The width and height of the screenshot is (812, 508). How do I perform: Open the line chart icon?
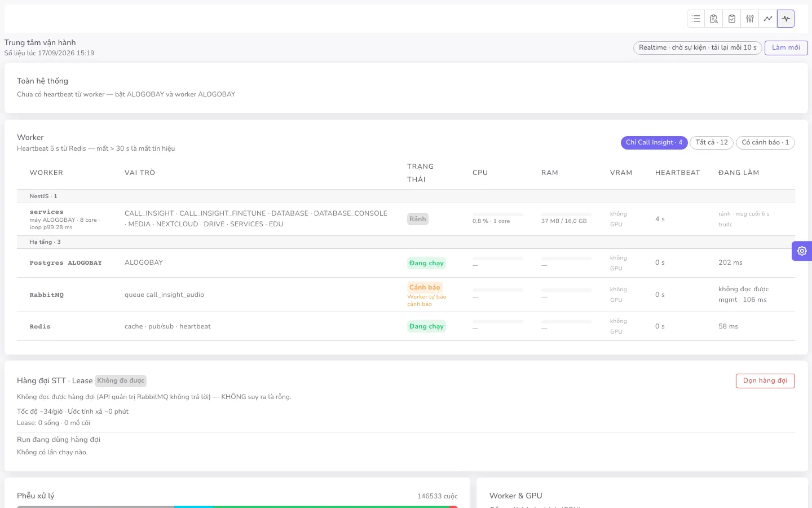[x=768, y=19]
